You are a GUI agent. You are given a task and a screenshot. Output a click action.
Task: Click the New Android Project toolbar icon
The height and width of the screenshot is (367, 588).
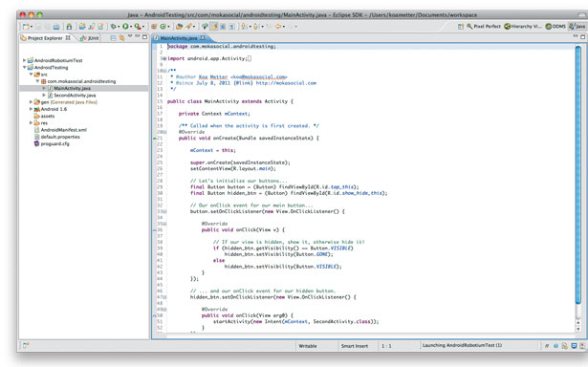point(82,27)
